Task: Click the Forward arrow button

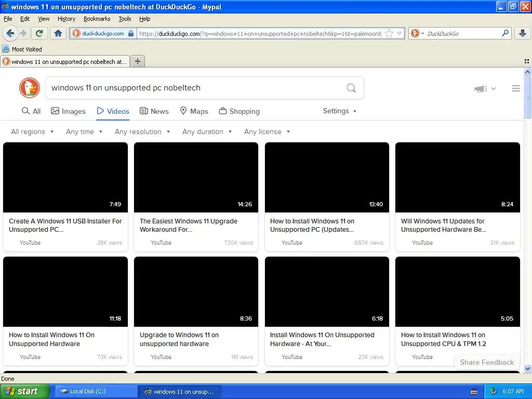Action: 23,33
